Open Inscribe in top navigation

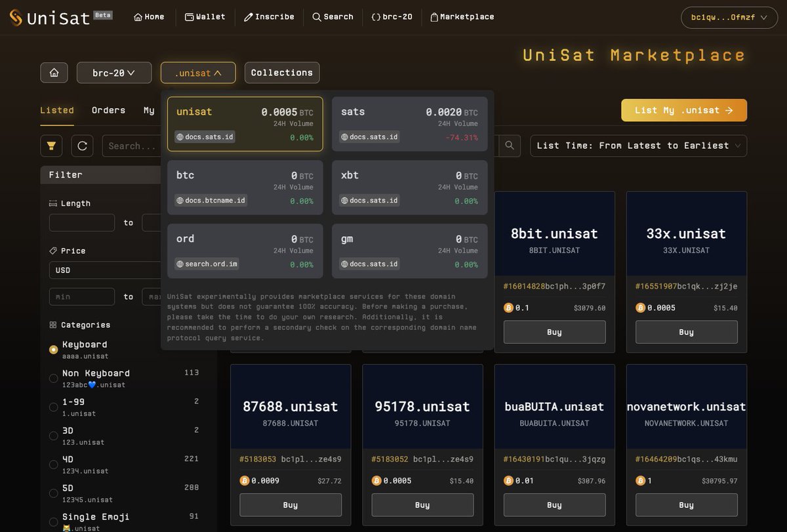269,17
